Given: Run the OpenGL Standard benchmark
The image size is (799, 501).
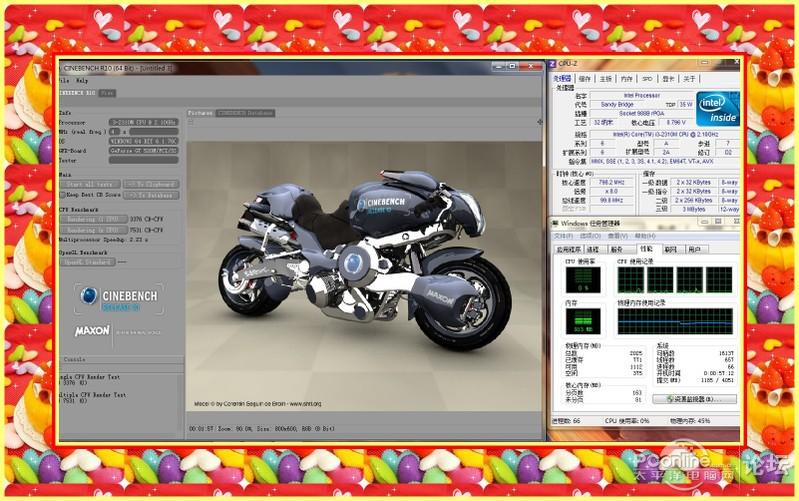Looking at the screenshot, I should click(87, 262).
